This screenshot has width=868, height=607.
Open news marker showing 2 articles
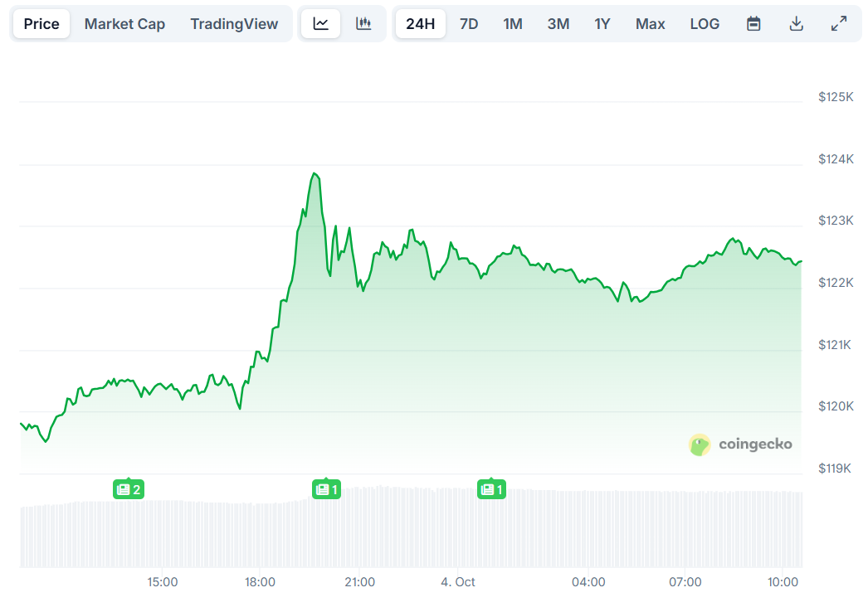tap(129, 490)
